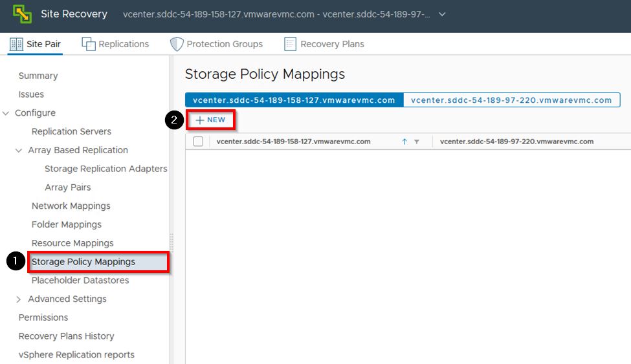The width and height of the screenshot is (631, 364).
Task: Click the sidebar splitter drag handle
Action: [172, 243]
